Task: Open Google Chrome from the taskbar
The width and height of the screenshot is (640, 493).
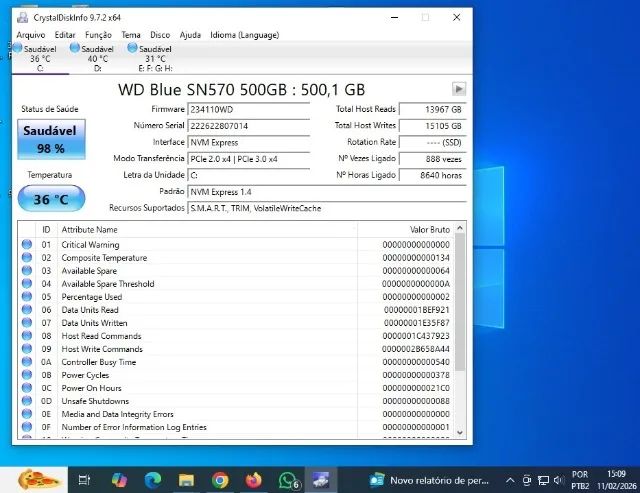Action: [x=220, y=480]
